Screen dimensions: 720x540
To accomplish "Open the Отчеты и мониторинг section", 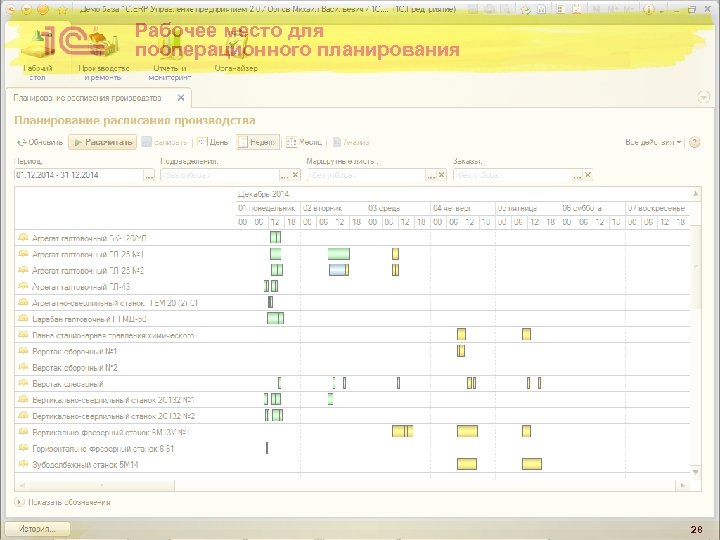I will coord(170,54).
